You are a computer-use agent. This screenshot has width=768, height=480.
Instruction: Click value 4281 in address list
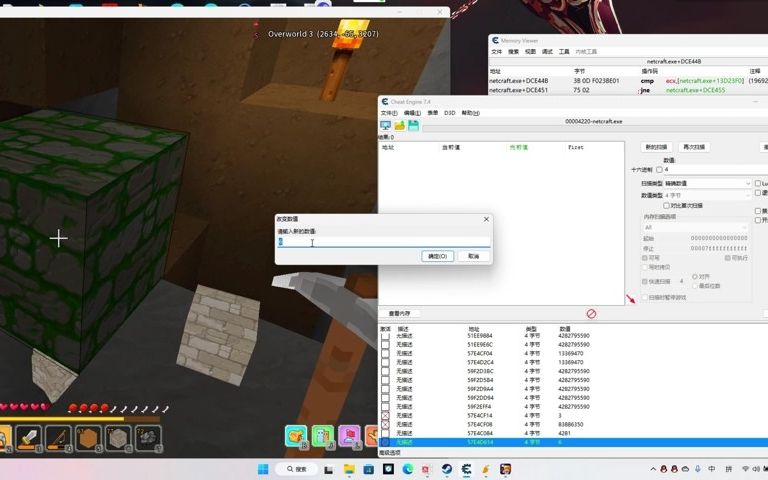[x=564, y=433]
